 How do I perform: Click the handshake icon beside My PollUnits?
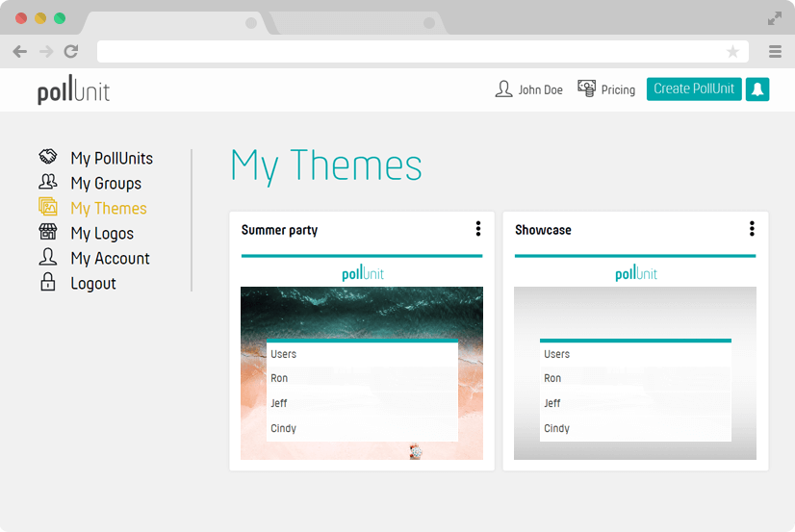point(48,156)
